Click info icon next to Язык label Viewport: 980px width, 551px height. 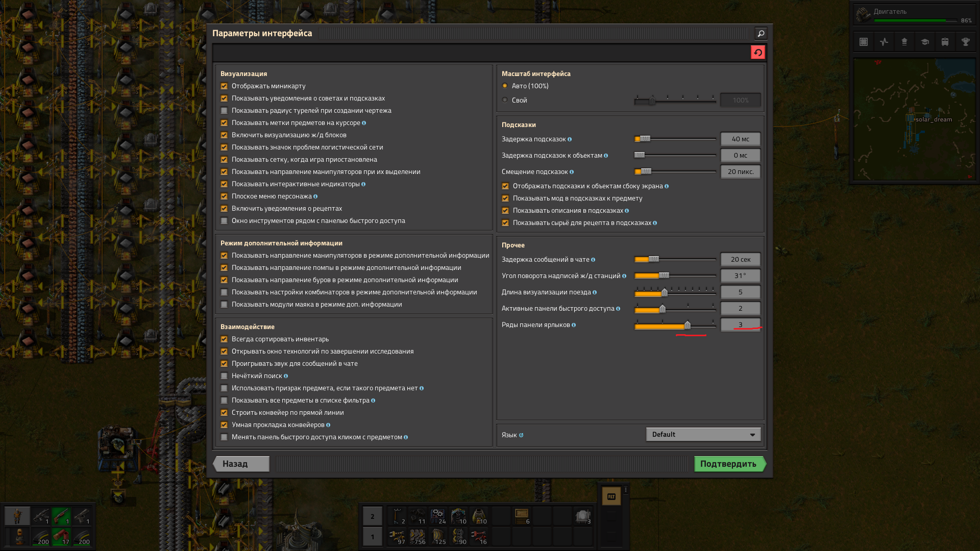pos(521,435)
